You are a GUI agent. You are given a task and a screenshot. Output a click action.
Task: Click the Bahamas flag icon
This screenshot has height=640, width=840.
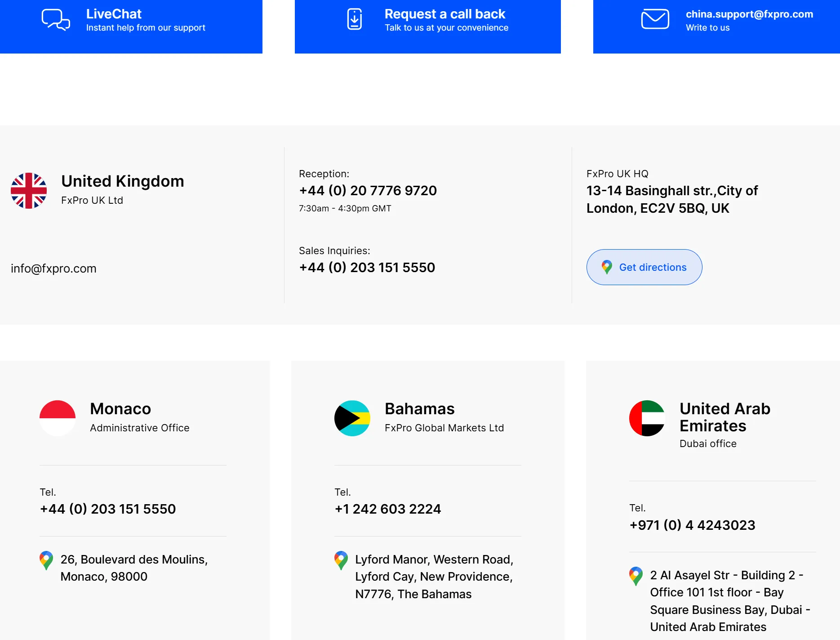click(x=352, y=418)
